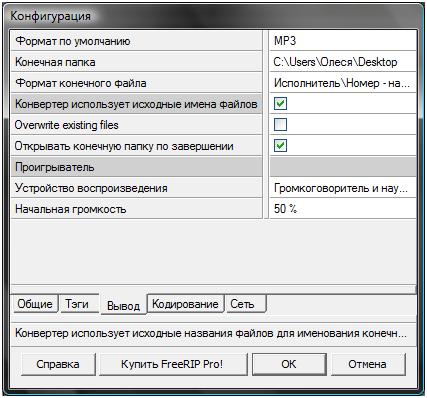Click the Конфигурация window title
This screenshot has width=427, height=398.
coord(50,16)
